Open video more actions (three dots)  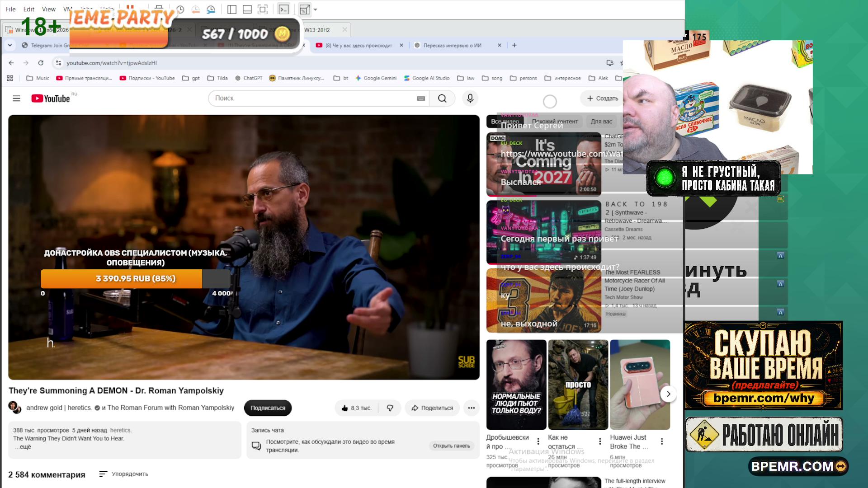(472, 408)
